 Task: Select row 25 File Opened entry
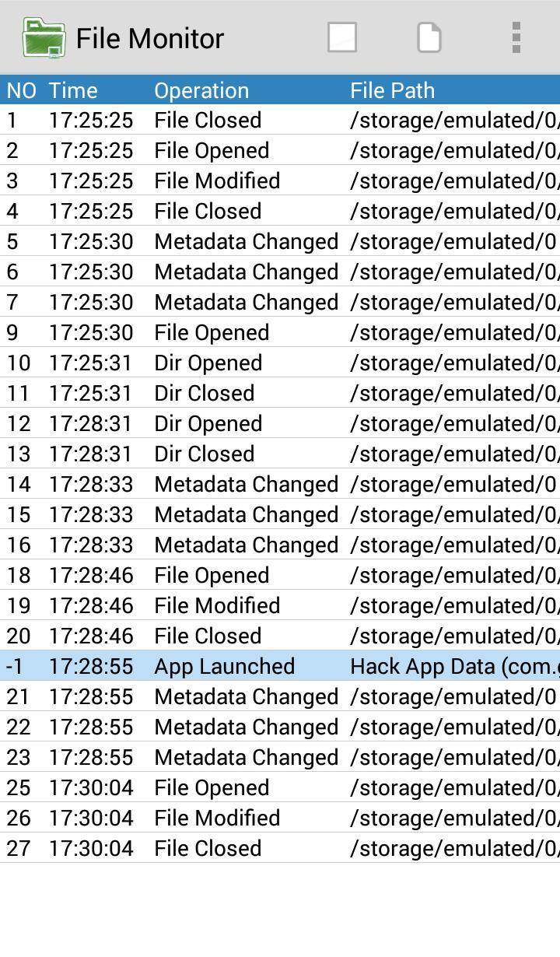280,787
